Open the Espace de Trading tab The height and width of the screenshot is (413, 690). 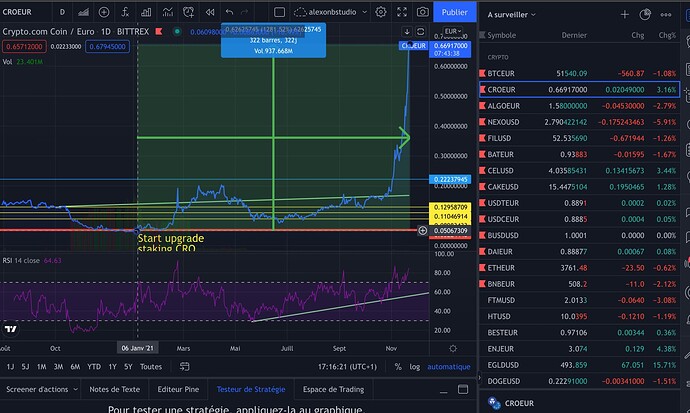(x=334, y=389)
